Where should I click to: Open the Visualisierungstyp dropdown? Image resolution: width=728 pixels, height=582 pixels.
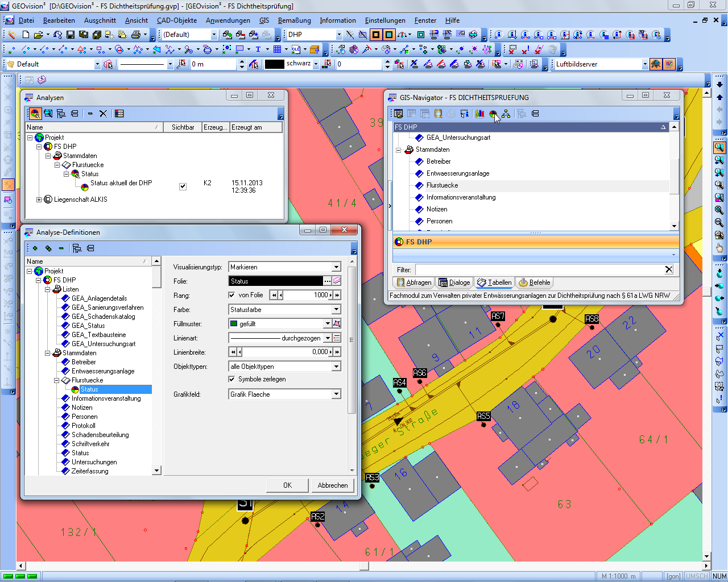coord(336,267)
